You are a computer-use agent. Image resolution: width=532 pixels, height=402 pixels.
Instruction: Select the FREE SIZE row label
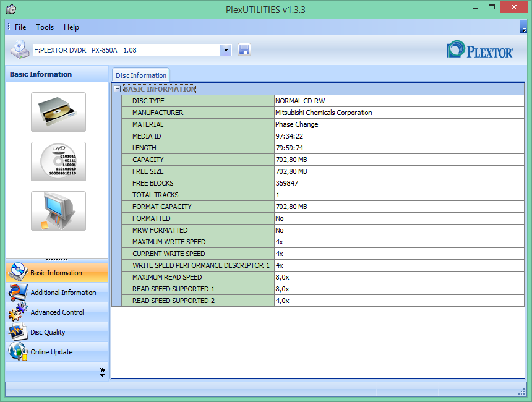click(x=148, y=171)
